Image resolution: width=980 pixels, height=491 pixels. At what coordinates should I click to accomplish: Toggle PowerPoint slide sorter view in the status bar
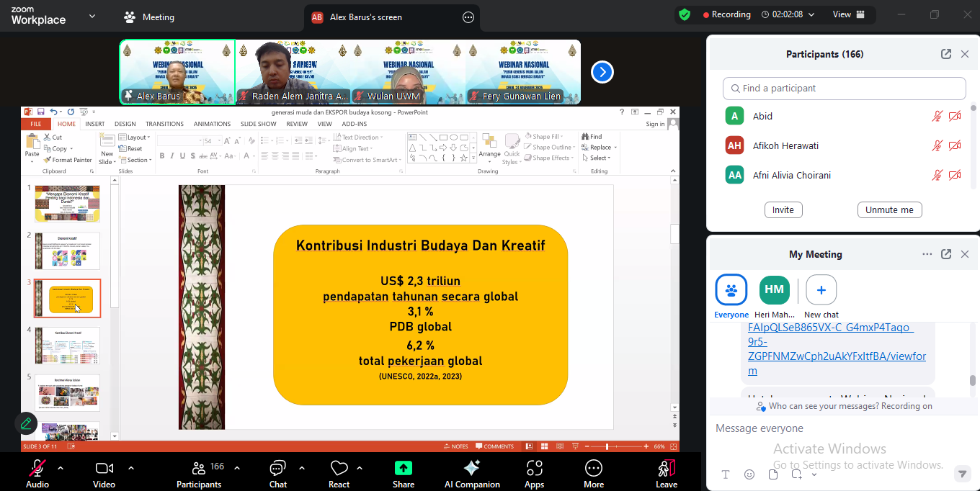[545, 446]
